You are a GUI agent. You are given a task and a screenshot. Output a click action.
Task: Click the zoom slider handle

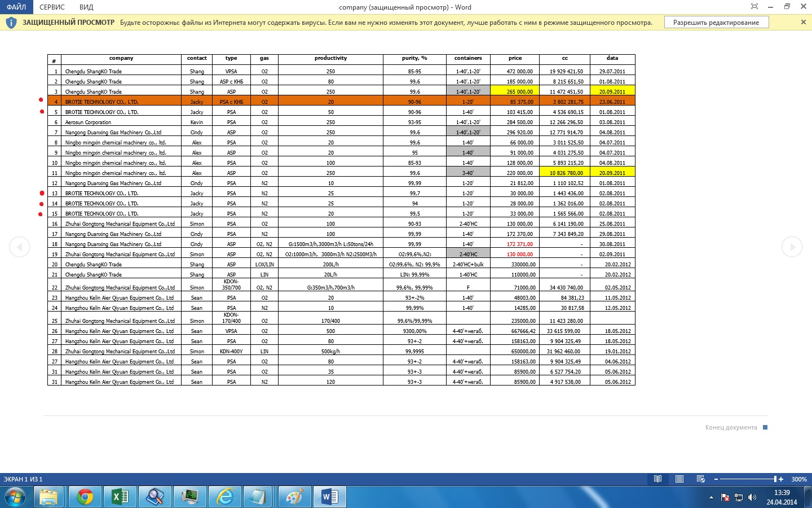click(x=775, y=479)
